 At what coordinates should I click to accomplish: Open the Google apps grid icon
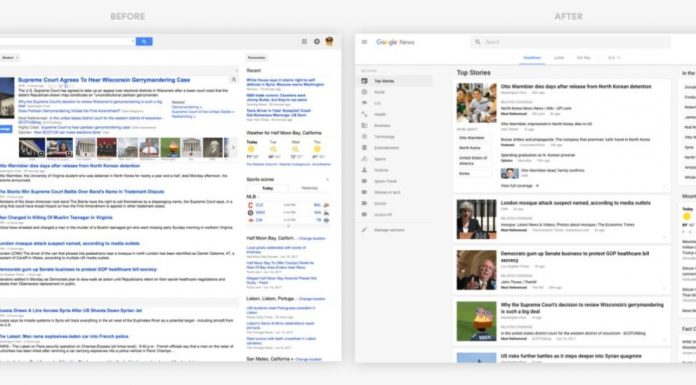pyautogui.click(x=304, y=41)
